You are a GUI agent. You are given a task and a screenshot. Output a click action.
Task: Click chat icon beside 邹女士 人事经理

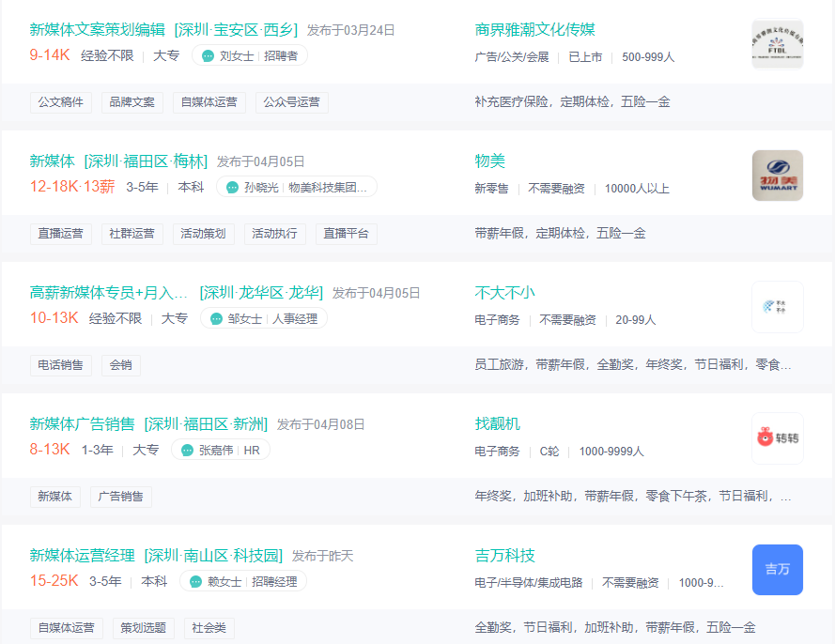216,319
